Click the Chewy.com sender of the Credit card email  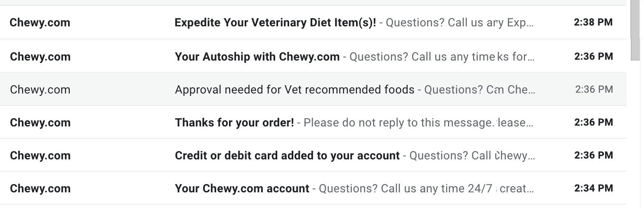(x=40, y=155)
